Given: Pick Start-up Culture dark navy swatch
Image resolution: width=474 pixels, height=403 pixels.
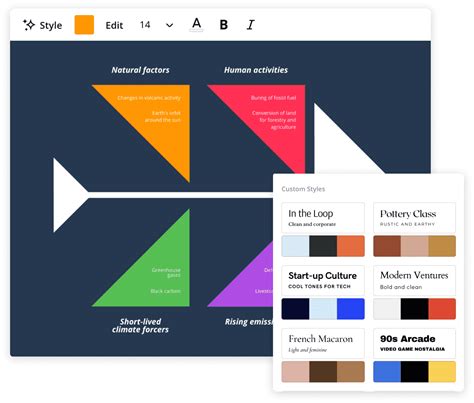Looking at the screenshot, I should pyautogui.click(x=295, y=309).
